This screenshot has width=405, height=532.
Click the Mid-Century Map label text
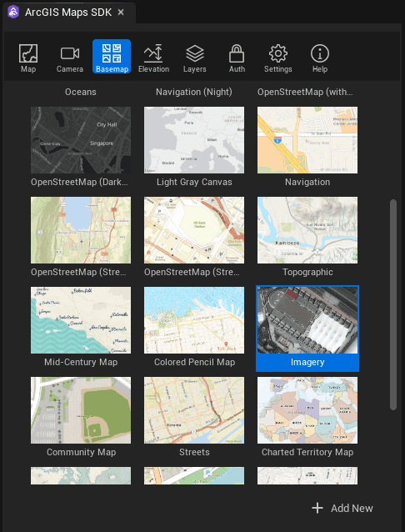(81, 362)
